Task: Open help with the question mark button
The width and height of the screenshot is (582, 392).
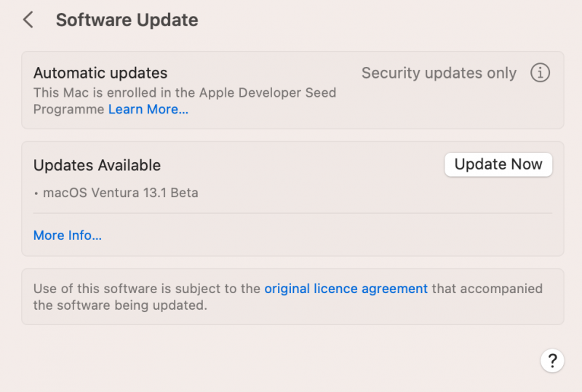Action: click(x=552, y=360)
